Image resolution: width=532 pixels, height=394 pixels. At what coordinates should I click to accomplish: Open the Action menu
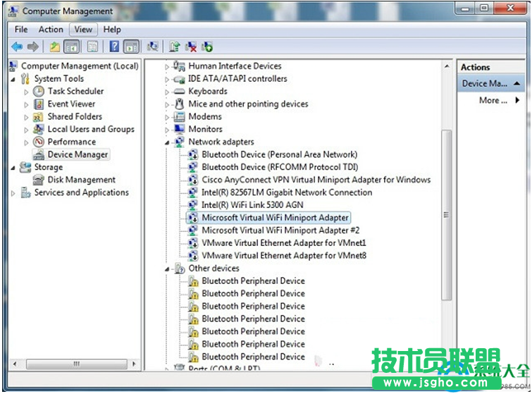click(x=51, y=30)
